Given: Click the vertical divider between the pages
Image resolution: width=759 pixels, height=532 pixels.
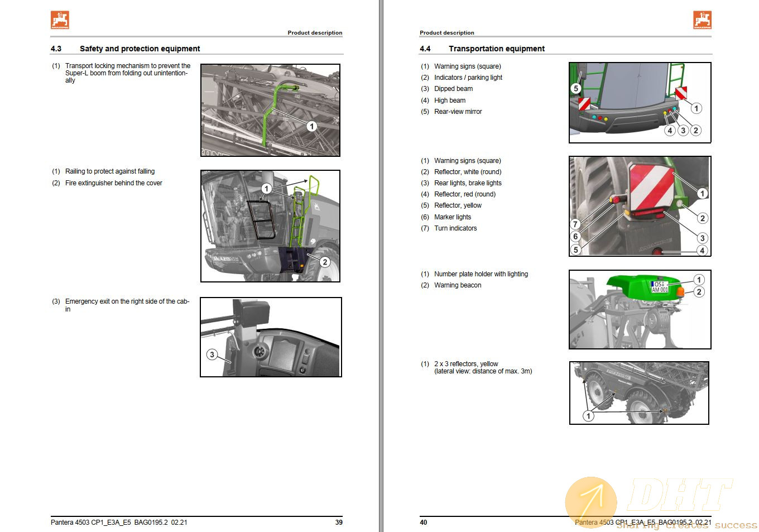Looking at the screenshot, I should (381, 266).
